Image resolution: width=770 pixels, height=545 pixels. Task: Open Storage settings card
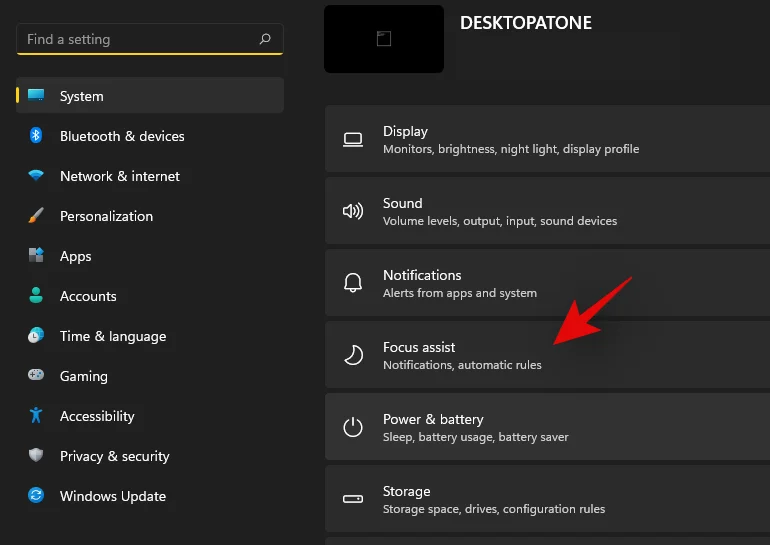coord(547,498)
